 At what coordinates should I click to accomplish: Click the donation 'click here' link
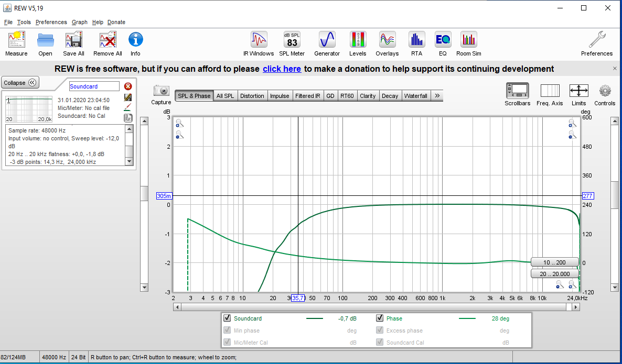(282, 69)
